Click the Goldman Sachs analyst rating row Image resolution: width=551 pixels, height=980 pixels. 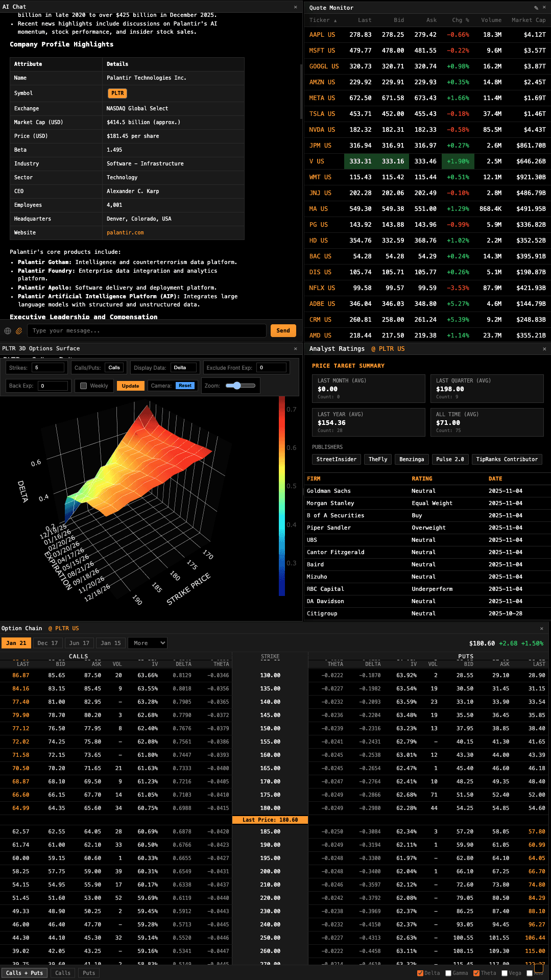427,491
